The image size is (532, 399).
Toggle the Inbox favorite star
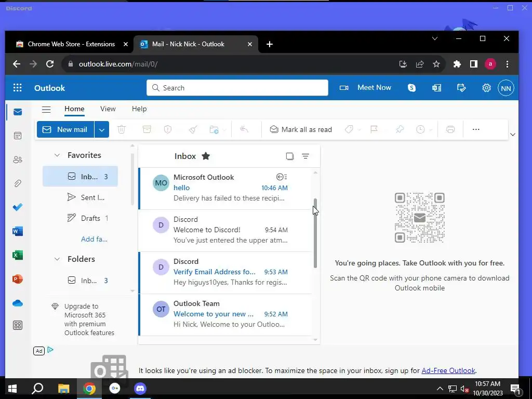coord(206,156)
